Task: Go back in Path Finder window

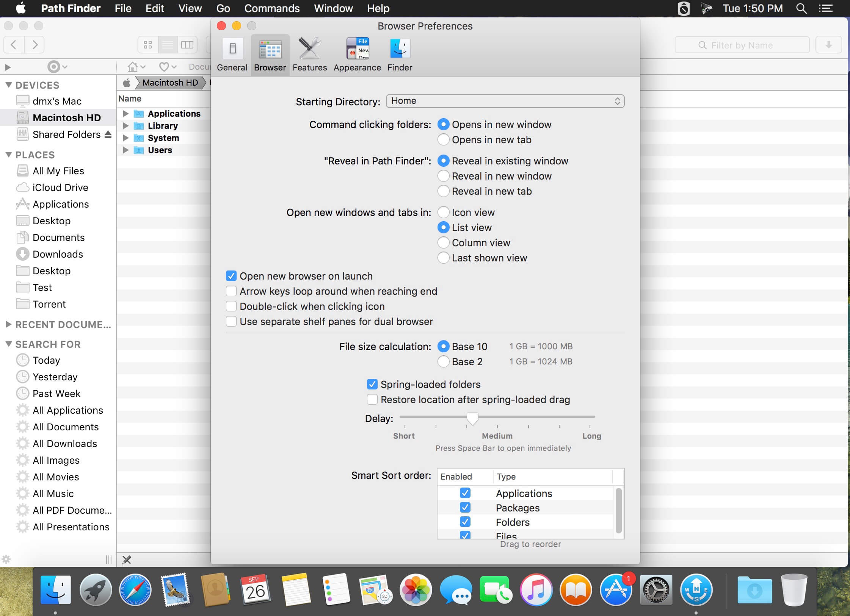Action: click(14, 45)
